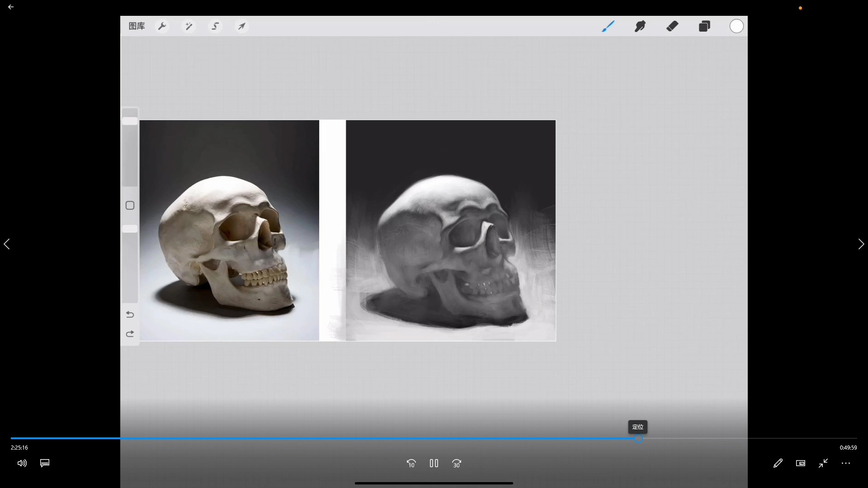Click the undo arrow in sidebar
This screenshot has width=868, height=488.
130,314
